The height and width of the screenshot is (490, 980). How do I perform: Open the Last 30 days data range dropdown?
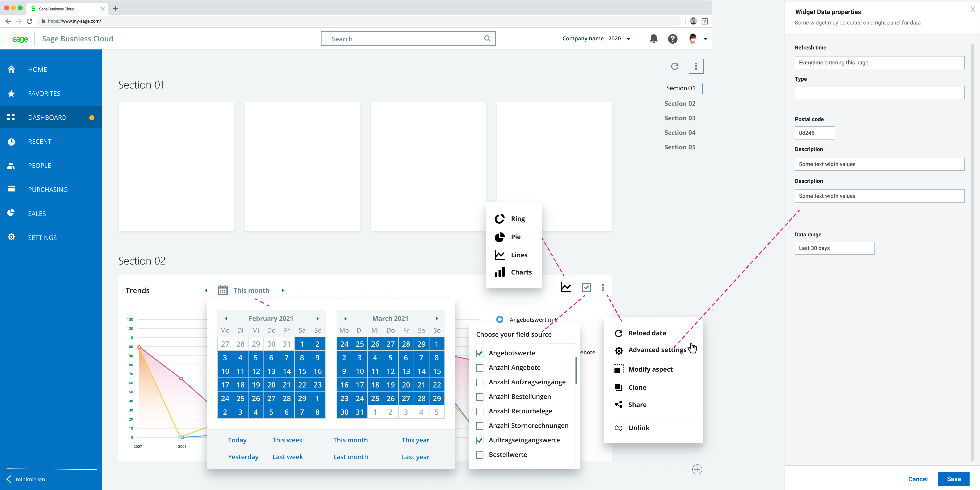tap(834, 248)
